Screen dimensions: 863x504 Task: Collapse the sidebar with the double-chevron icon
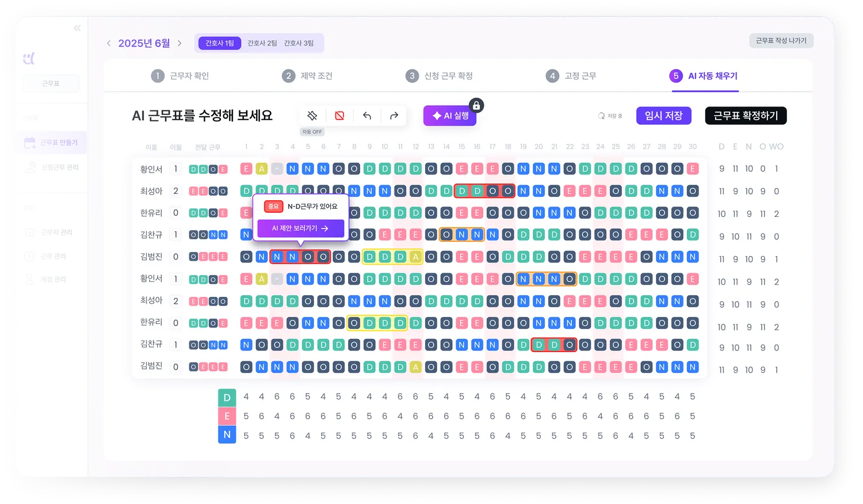(77, 28)
